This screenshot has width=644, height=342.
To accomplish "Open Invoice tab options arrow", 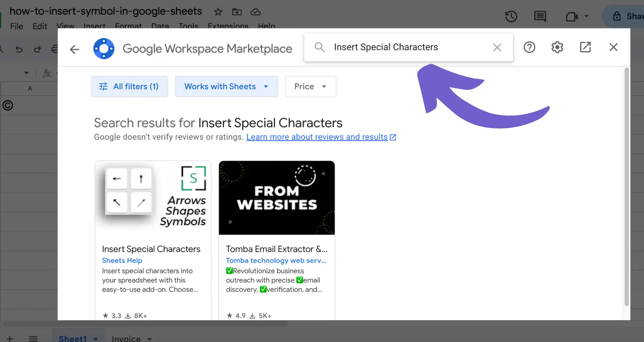I will [x=150, y=339].
